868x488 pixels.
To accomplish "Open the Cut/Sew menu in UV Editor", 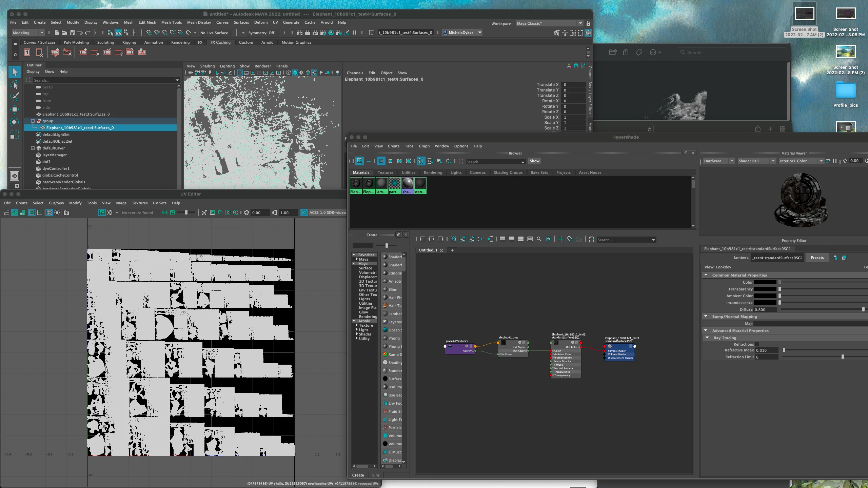I will pyautogui.click(x=56, y=203).
